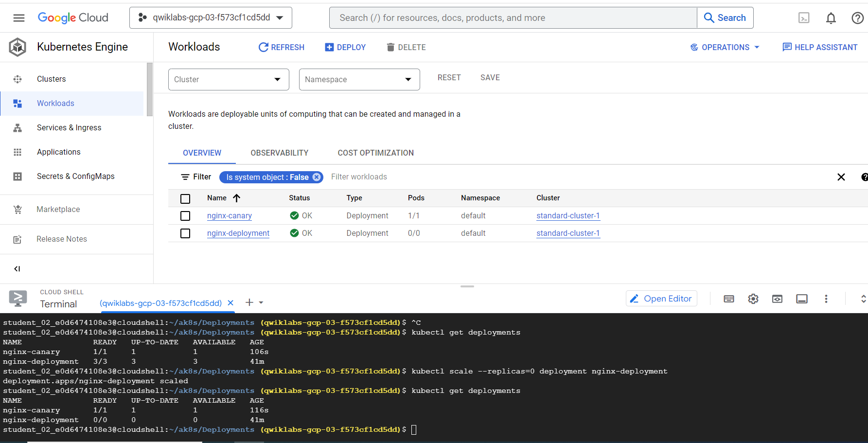The image size is (868, 443).
Task: Go to Clusters in the sidebar
Action: coord(72,79)
